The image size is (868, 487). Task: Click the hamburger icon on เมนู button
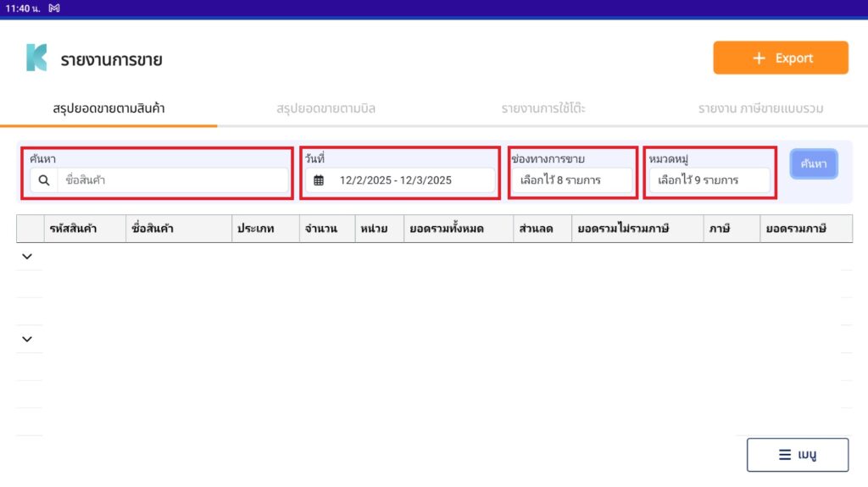785,455
